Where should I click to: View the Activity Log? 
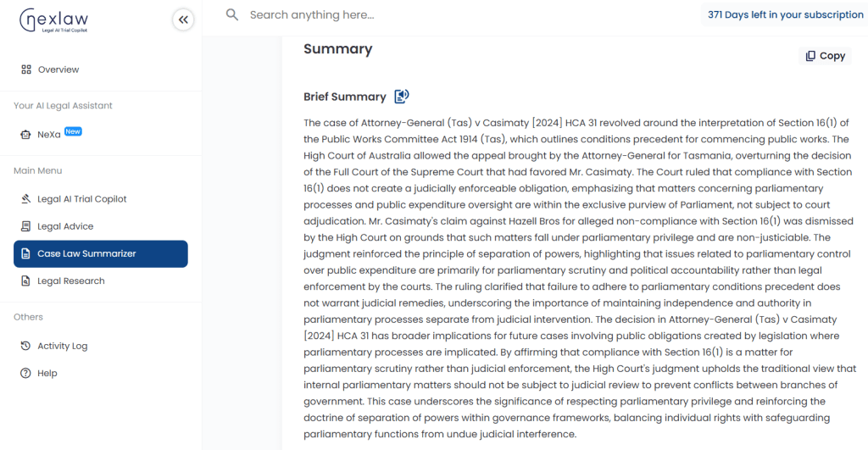pyautogui.click(x=101, y=346)
